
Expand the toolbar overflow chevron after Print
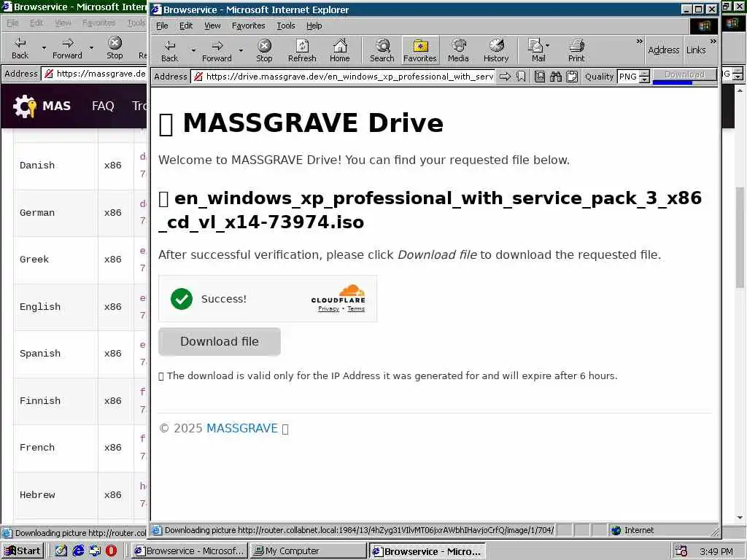click(x=639, y=42)
